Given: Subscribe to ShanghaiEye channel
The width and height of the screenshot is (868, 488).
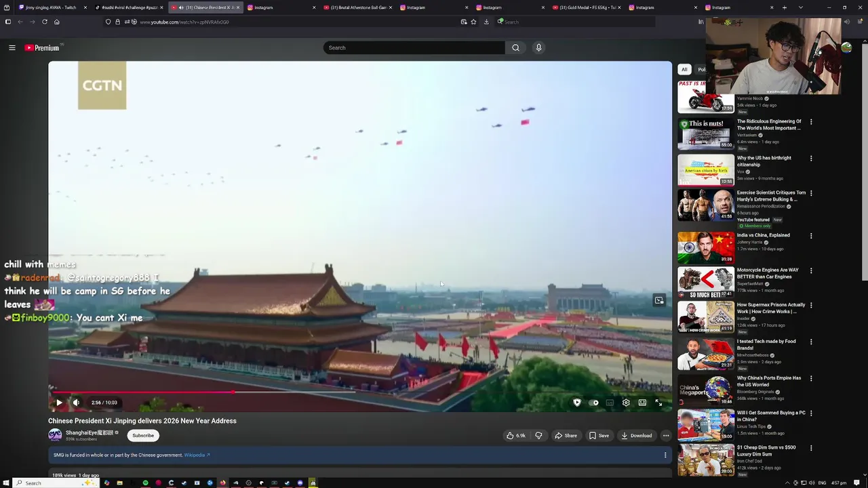Looking at the screenshot, I should 143,436.
